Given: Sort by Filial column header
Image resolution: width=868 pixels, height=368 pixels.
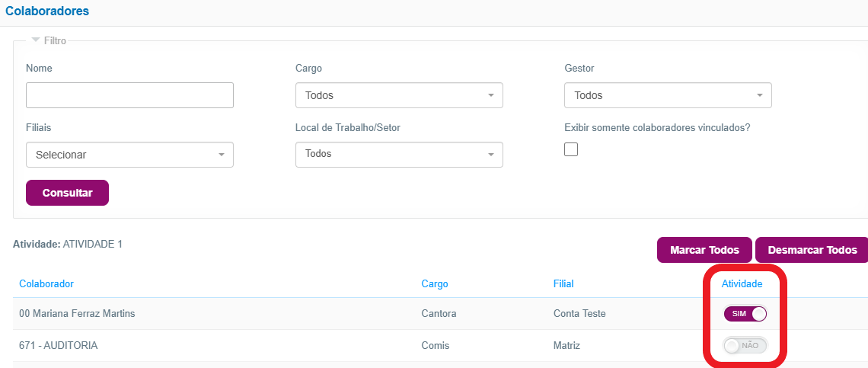Looking at the screenshot, I should coord(563,283).
